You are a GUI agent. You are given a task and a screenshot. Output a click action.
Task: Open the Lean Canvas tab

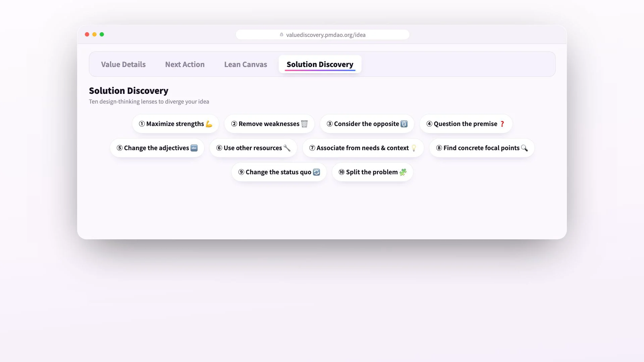pos(246,64)
